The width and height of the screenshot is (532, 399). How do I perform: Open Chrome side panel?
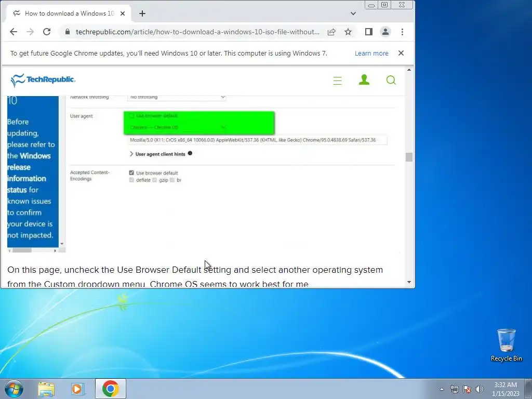369,32
